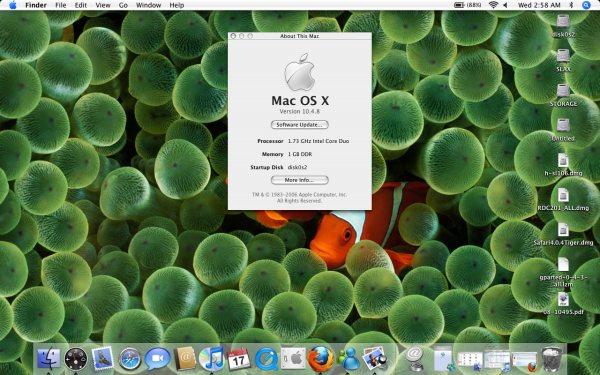This screenshot has width=600, height=375.
Task: Click the More Info... button
Action: [x=300, y=180]
